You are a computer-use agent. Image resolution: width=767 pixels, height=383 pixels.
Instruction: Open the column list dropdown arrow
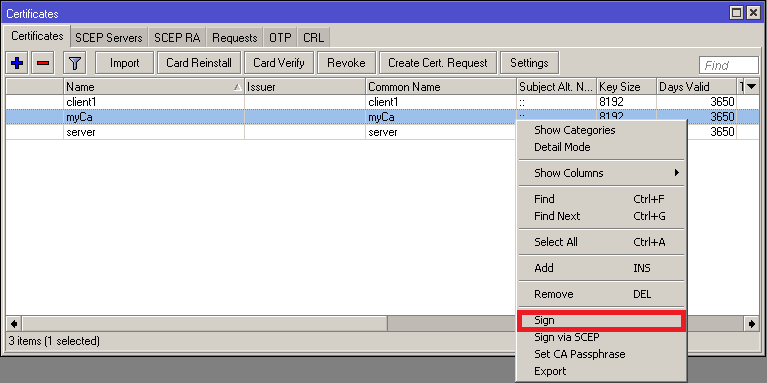751,87
